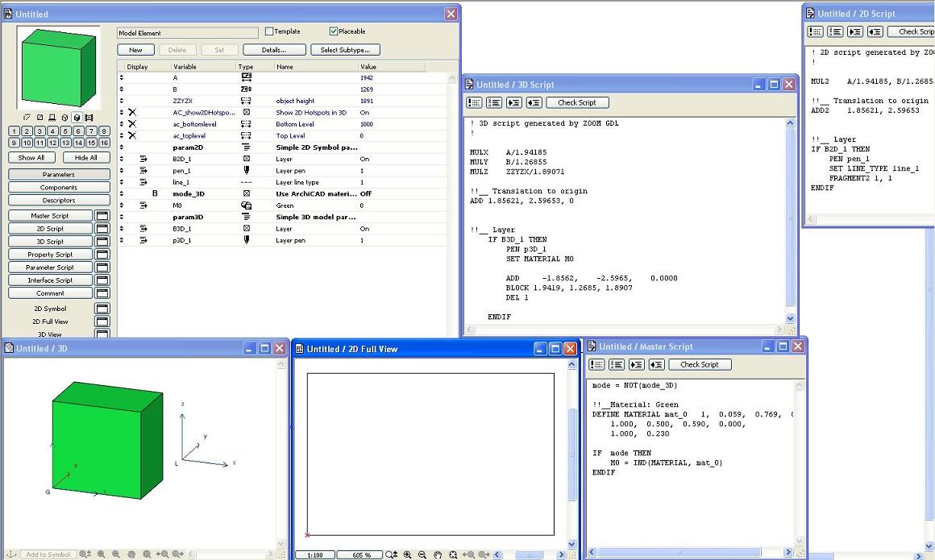Switch to the 3D Script section

(x=50, y=241)
